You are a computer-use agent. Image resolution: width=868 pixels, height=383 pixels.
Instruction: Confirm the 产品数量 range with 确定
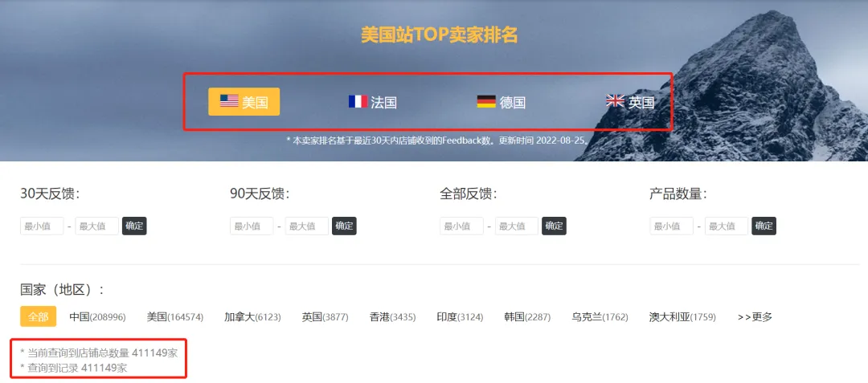(x=764, y=226)
